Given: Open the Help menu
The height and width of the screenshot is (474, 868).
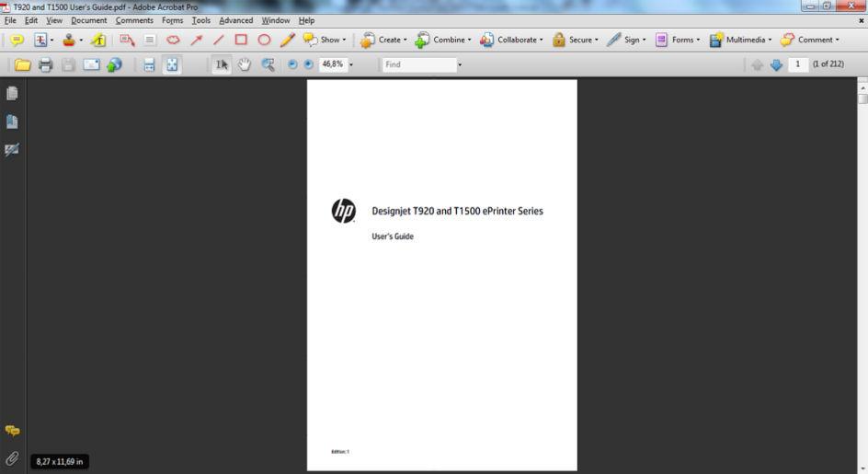Looking at the screenshot, I should pyautogui.click(x=307, y=20).
